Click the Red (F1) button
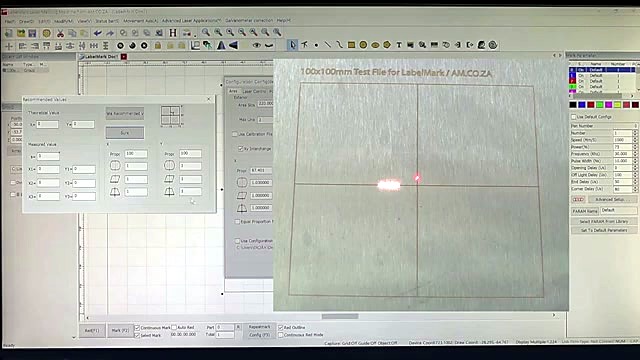Screen dimensions: 640x360 pos(92,331)
